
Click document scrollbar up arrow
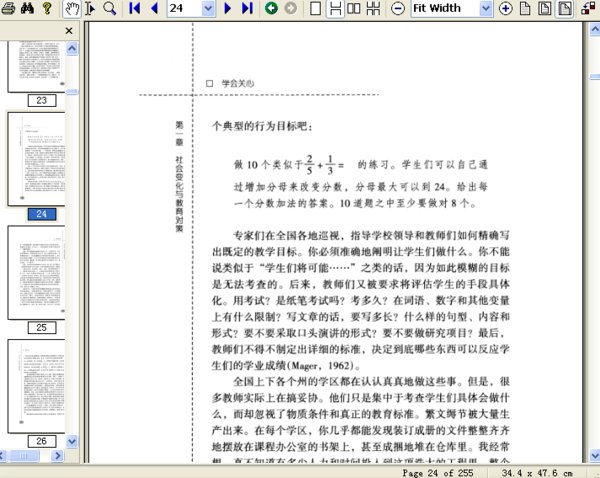(595, 29)
